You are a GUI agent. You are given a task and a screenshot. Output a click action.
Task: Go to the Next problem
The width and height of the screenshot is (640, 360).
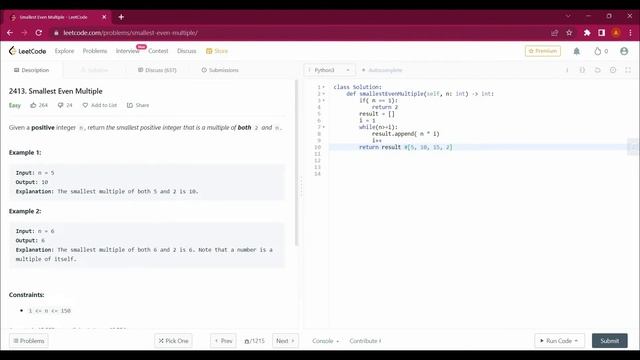[x=285, y=341]
